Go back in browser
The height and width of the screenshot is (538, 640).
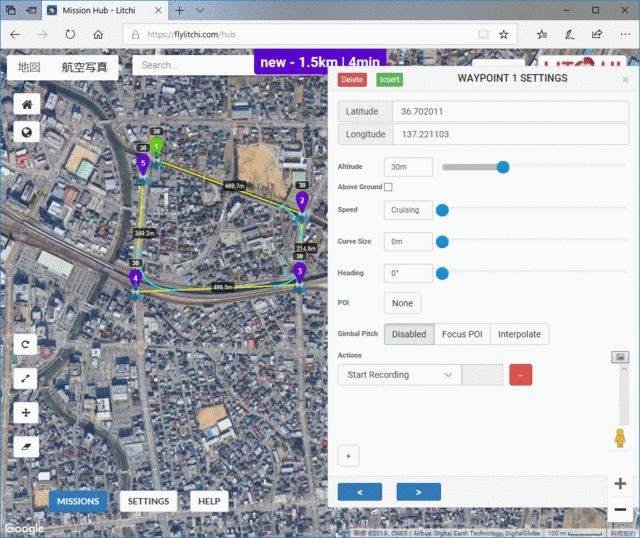tap(15, 34)
